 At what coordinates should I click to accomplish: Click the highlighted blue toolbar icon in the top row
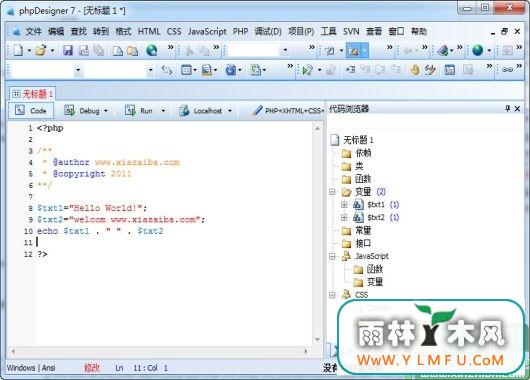[354, 51]
